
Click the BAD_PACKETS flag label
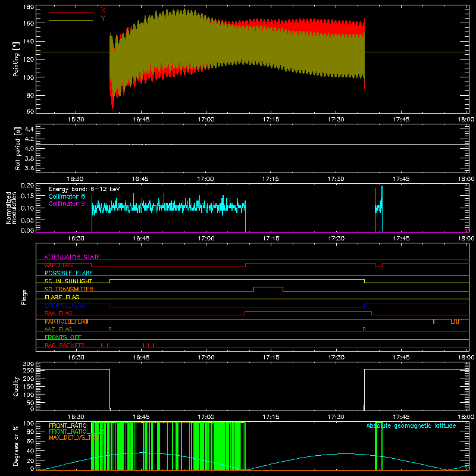[65, 345]
